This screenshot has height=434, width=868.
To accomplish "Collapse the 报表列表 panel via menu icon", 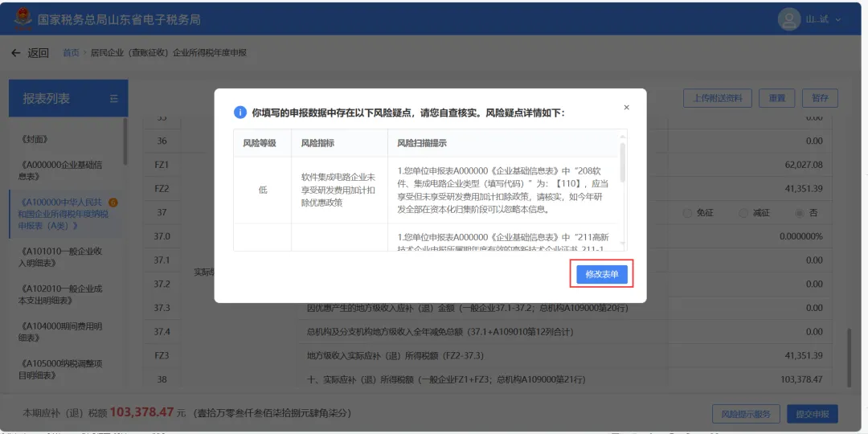I will pos(114,99).
